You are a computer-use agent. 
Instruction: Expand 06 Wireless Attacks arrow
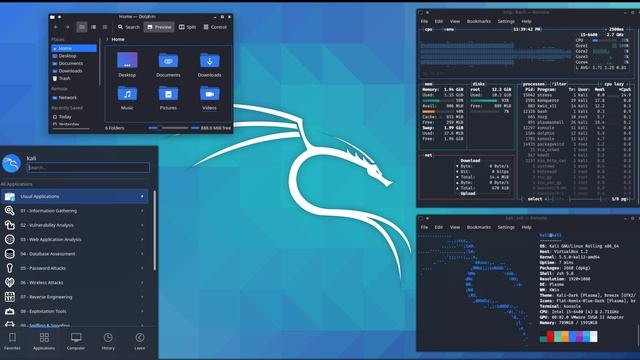click(x=142, y=282)
